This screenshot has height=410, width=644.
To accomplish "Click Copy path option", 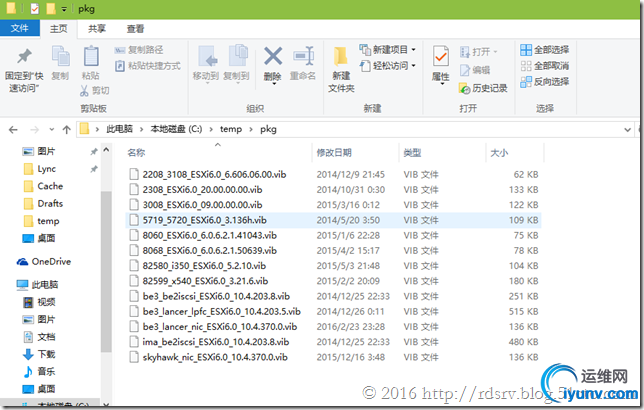I will pos(139,50).
